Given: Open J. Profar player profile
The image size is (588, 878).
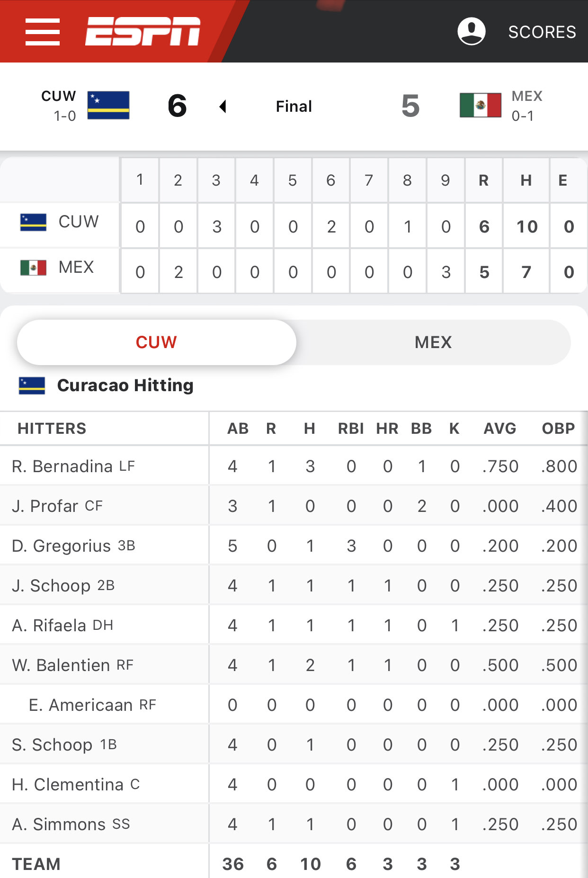Looking at the screenshot, I should 45,506.
